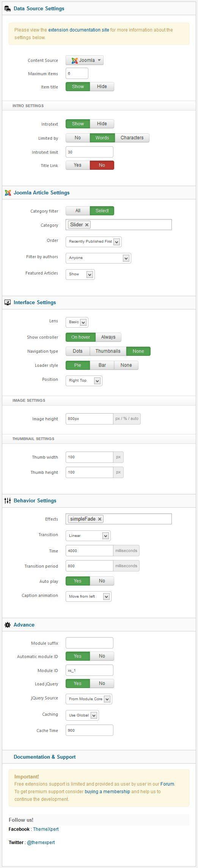Screen dimensions: 198x868
Task: Click the Transition period field
Action: [x=90, y=566]
